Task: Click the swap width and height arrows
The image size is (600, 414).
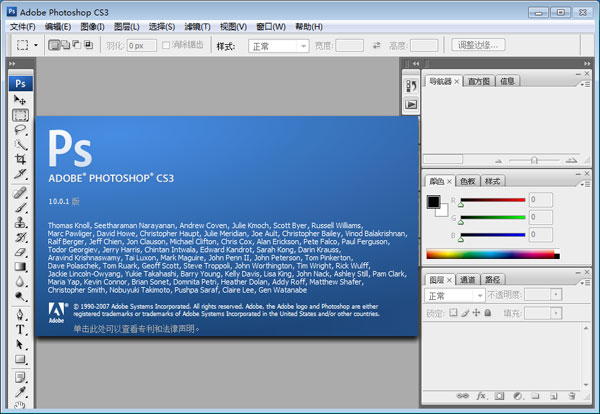Action: pos(376,45)
